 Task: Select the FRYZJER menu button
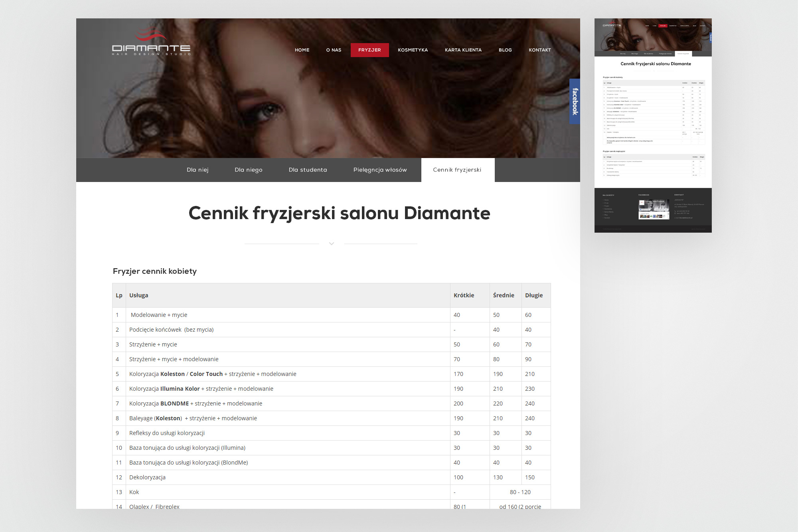tap(369, 50)
